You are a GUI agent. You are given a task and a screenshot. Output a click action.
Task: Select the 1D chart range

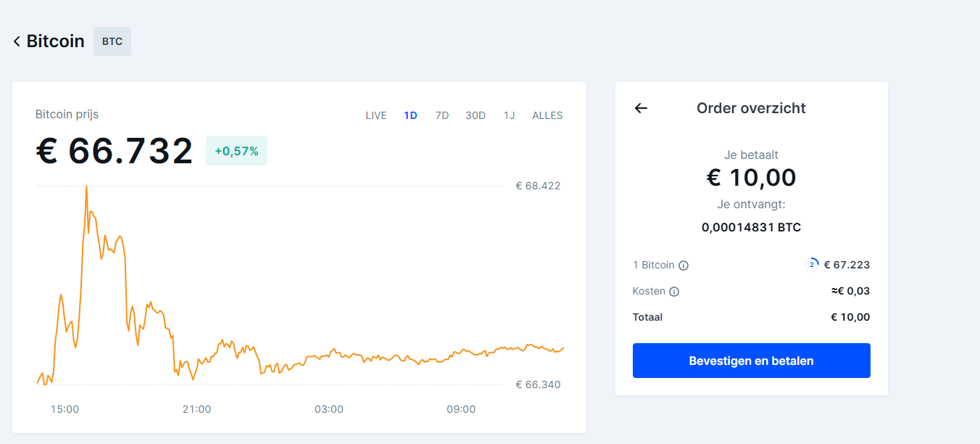410,115
